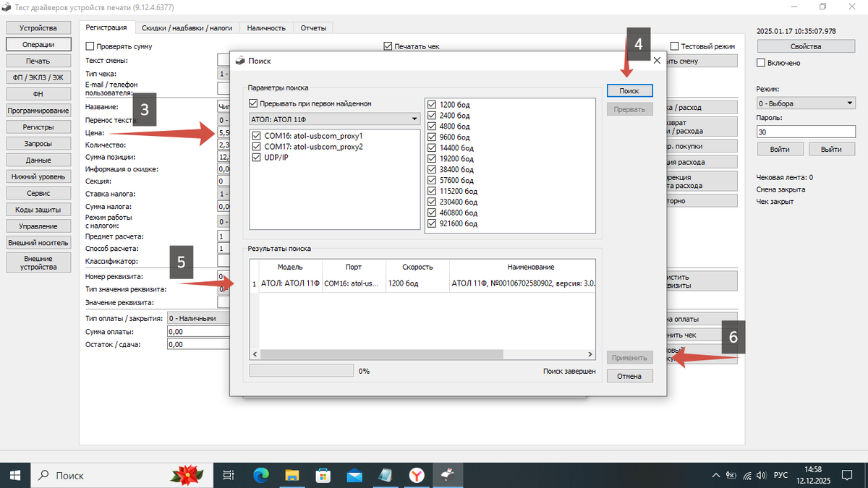Open the Наличность tab
This screenshot has height=488, width=868.
266,28
